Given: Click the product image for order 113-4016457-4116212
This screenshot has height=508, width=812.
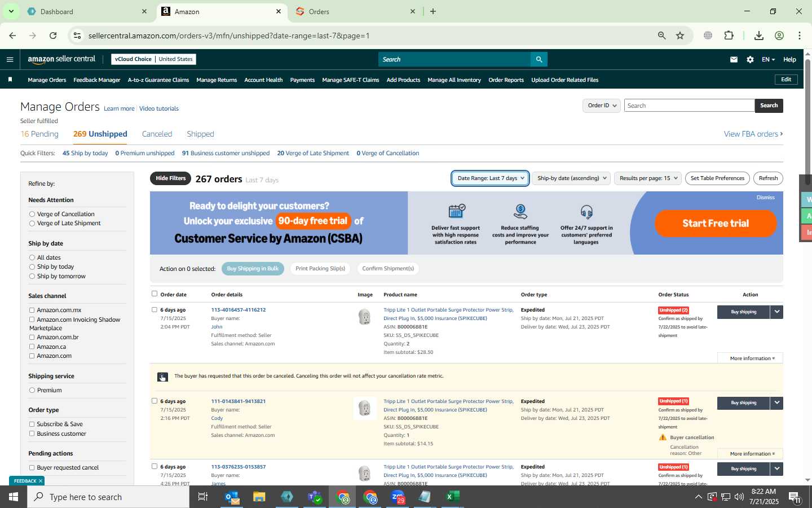Looking at the screenshot, I should [365, 317].
